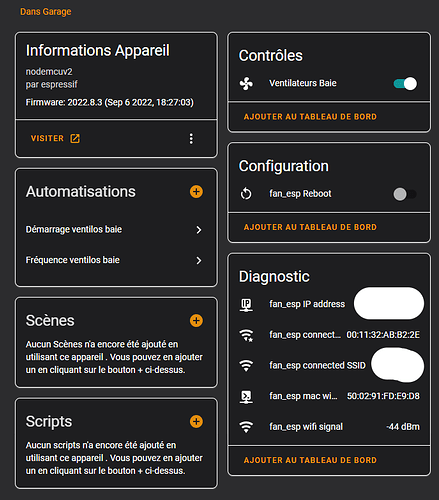Add Contrôles card to the dashboard
The width and height of the screenshot is (439, 500).
click(310, 117)
